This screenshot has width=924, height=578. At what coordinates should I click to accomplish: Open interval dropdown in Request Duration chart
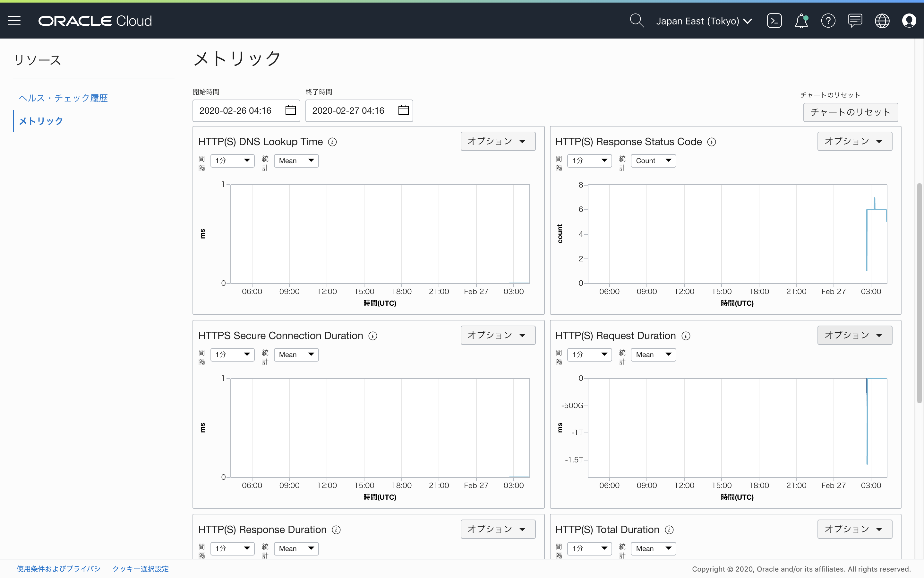589,355
